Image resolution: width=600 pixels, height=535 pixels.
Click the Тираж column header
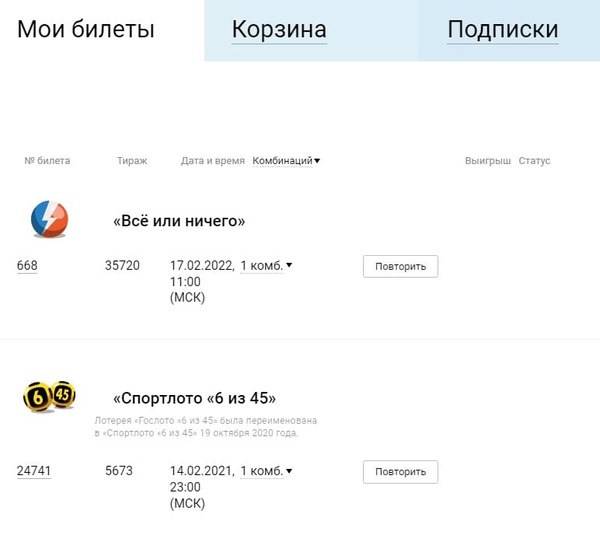(131, 161)
